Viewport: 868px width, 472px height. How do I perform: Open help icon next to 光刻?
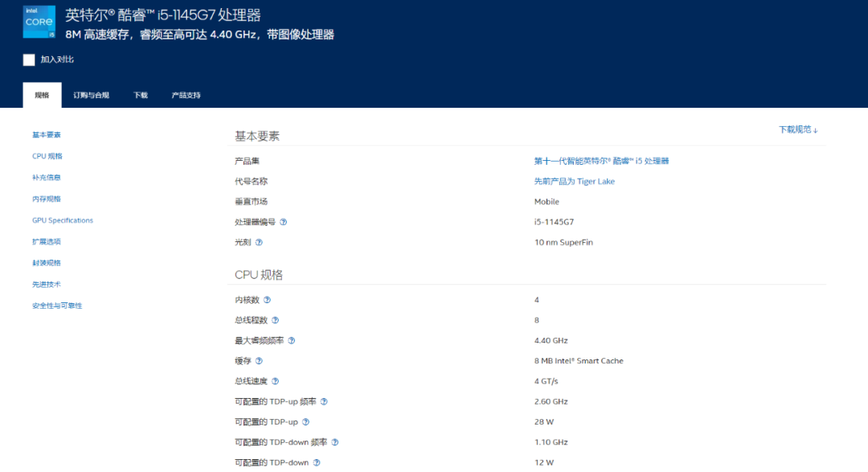pos(259,243)
